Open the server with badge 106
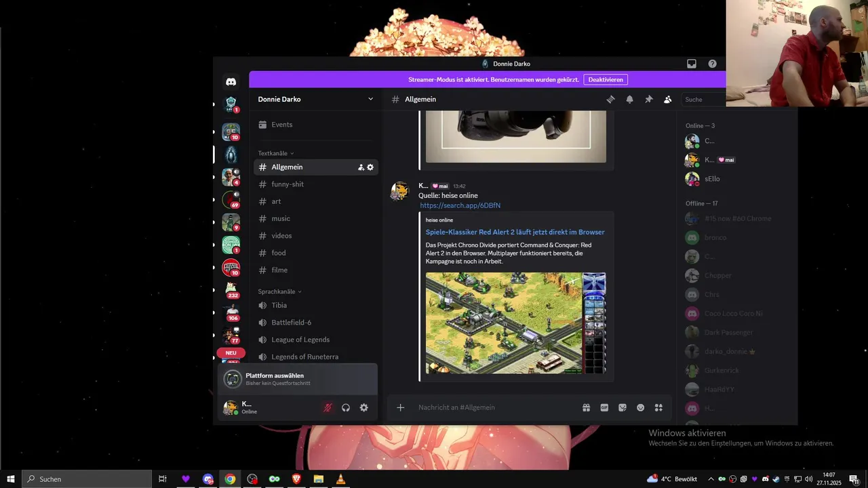 coord(231,312)
